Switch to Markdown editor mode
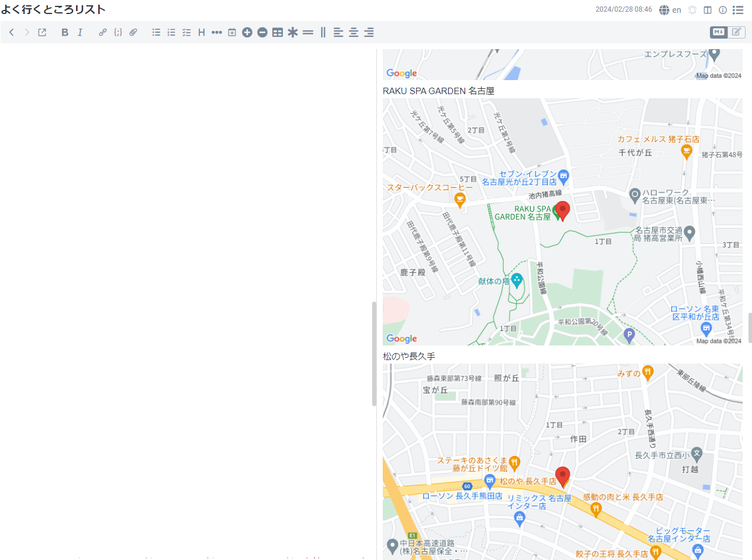 click(719, 32)
